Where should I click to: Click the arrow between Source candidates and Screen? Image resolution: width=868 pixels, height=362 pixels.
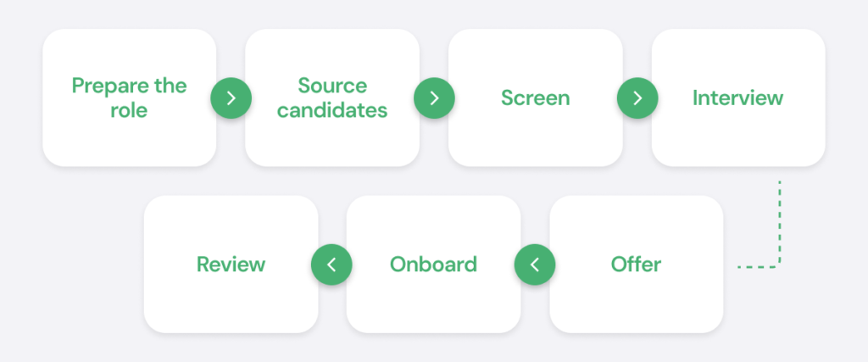[434, 97]
